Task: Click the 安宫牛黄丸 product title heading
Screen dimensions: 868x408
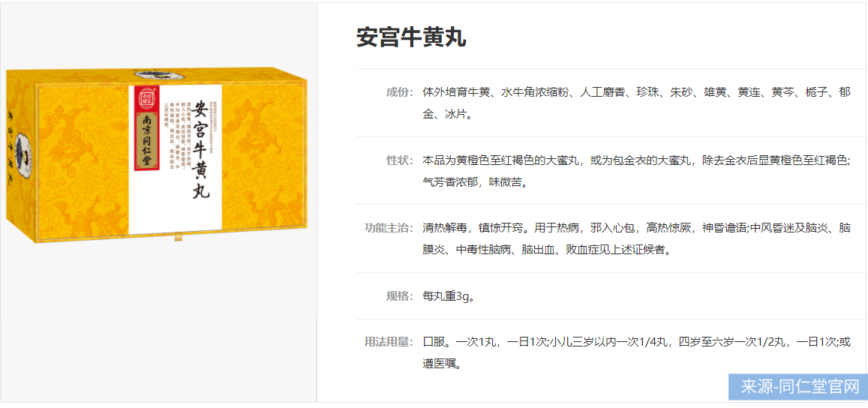Action: click(411, 37)
